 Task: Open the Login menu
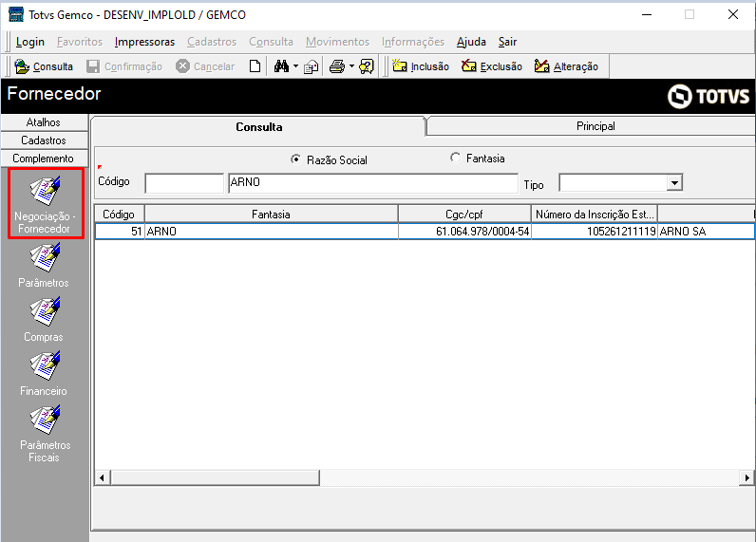click(x=29, y=42)
